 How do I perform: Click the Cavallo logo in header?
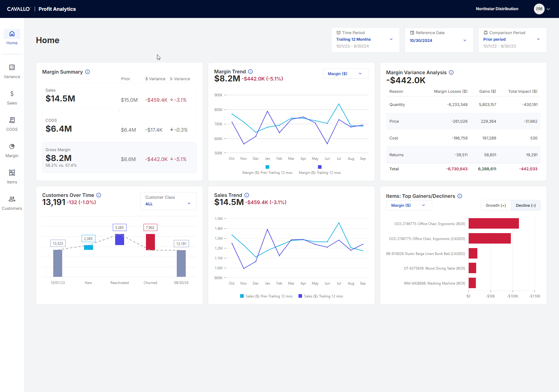pos(19,9)
